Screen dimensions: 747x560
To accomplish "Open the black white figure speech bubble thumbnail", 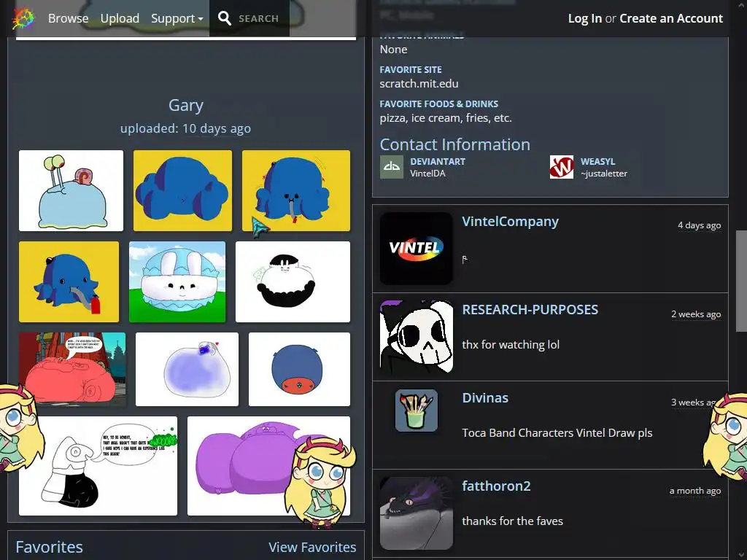I will point(98,466).
